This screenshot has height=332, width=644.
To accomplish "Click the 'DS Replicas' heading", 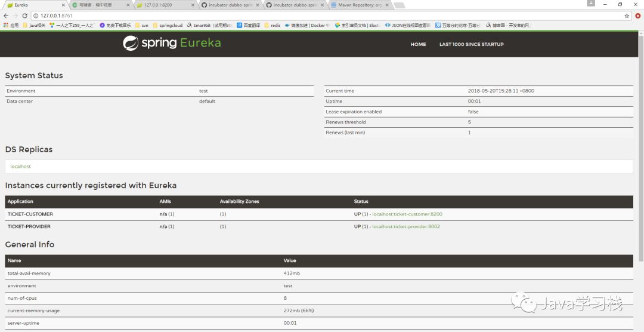I will (29, 150).
